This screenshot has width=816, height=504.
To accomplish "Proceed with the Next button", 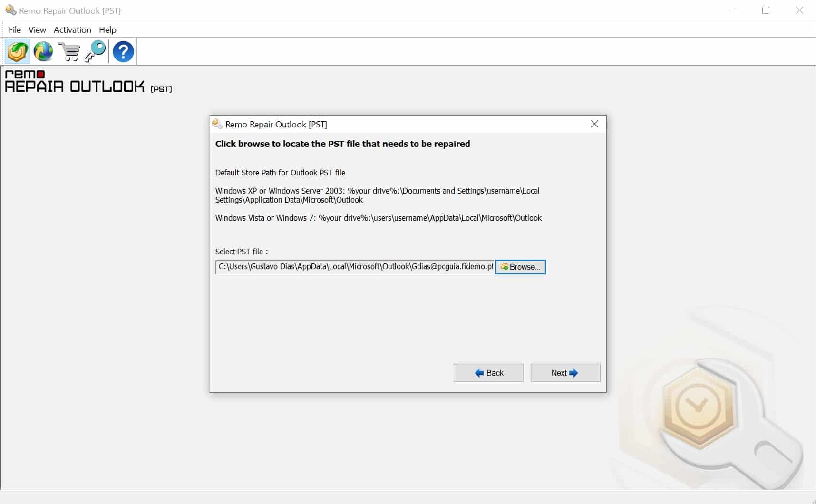I will [565, 373].
